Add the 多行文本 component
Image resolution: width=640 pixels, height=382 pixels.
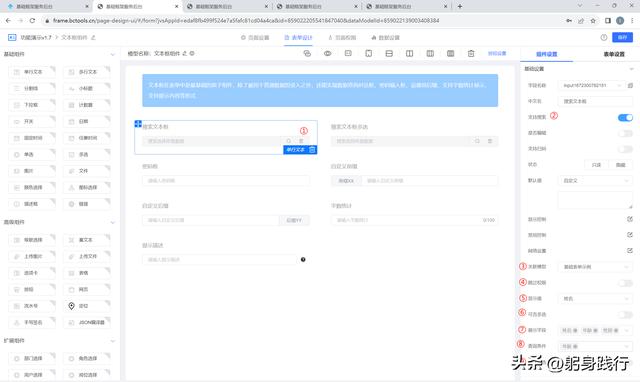click(x=87, y=72)
